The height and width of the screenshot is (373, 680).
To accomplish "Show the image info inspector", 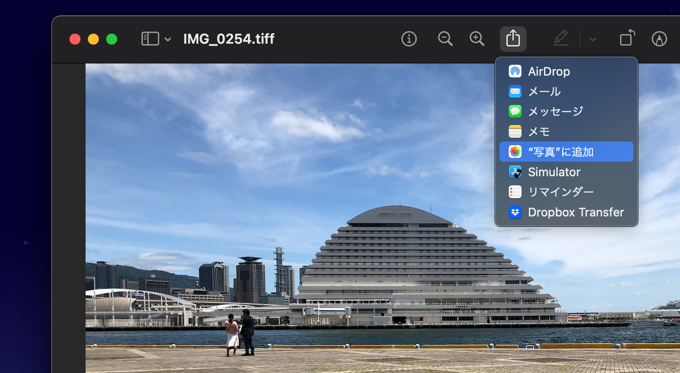I will [x=409, y=39].
